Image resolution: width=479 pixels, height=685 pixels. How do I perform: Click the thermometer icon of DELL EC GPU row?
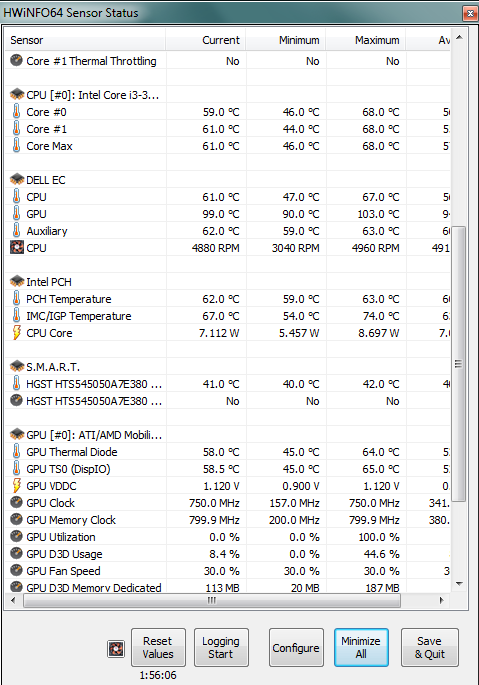coord(16,214)
